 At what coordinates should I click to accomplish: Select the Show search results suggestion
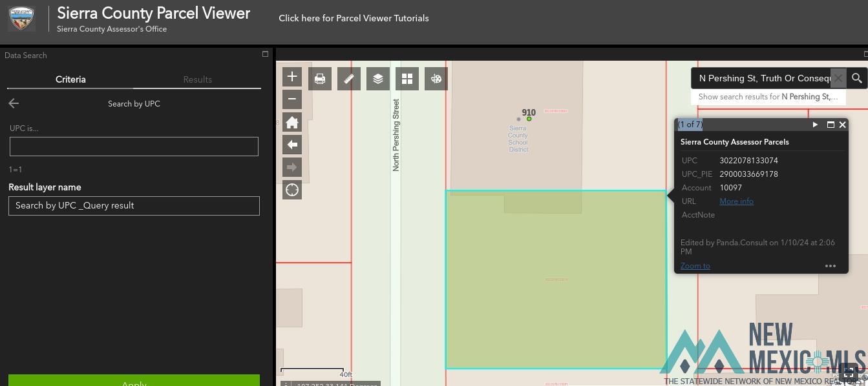click(768, 97)
